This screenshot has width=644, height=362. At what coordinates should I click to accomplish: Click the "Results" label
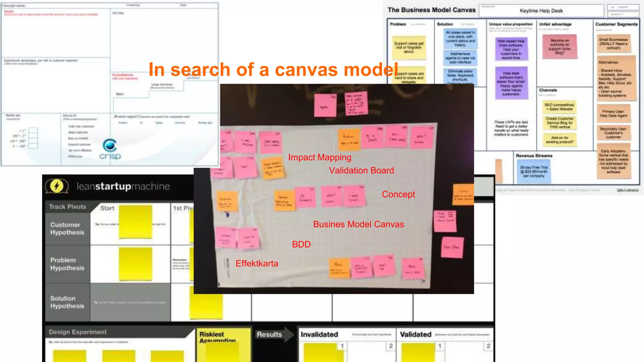[x=269, y=334]
